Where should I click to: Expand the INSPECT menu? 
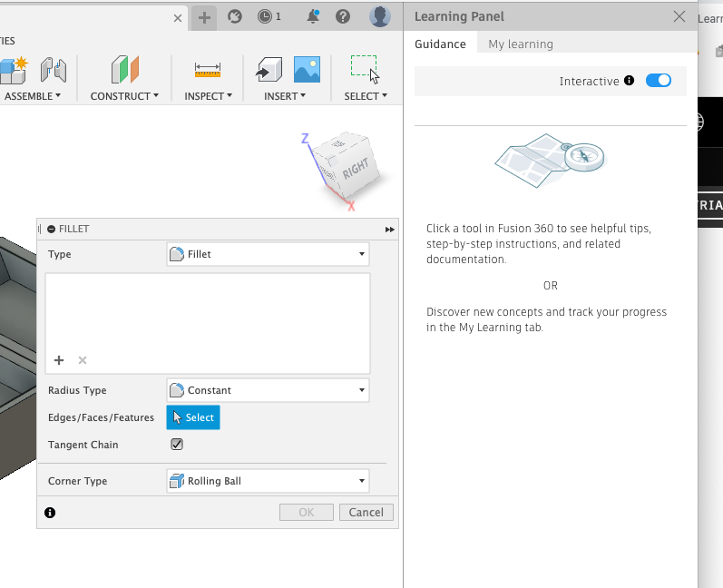tap(208, 96)
